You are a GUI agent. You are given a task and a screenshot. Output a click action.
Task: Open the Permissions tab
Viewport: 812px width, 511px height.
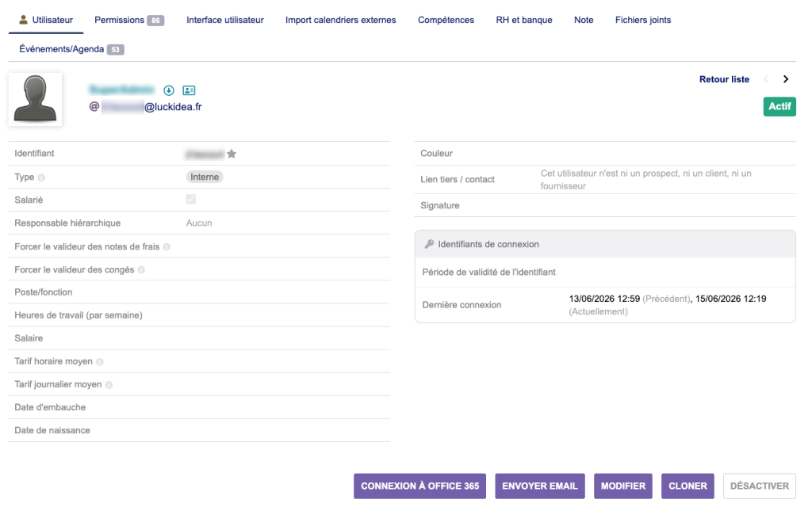click(129, 20)
